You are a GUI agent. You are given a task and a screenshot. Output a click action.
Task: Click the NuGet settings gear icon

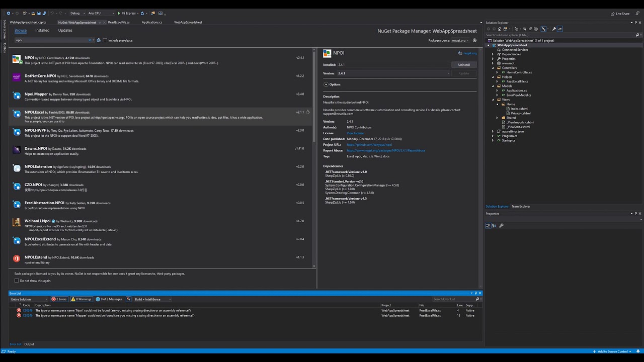click(x=474, y=40)
